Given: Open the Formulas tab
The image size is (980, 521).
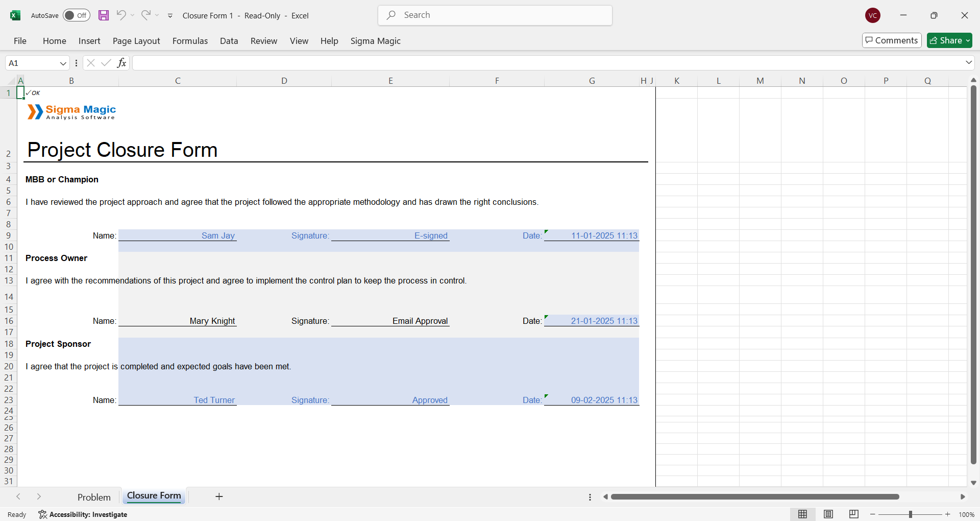Looking at the screenshot, I should pyautogui.click(x=190, y=41).
